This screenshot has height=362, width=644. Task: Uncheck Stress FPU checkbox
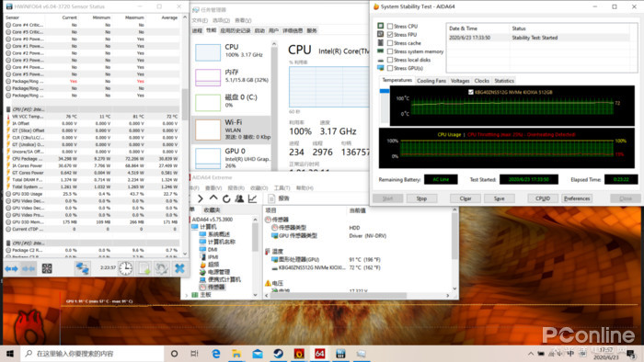[x=390, y=34]
